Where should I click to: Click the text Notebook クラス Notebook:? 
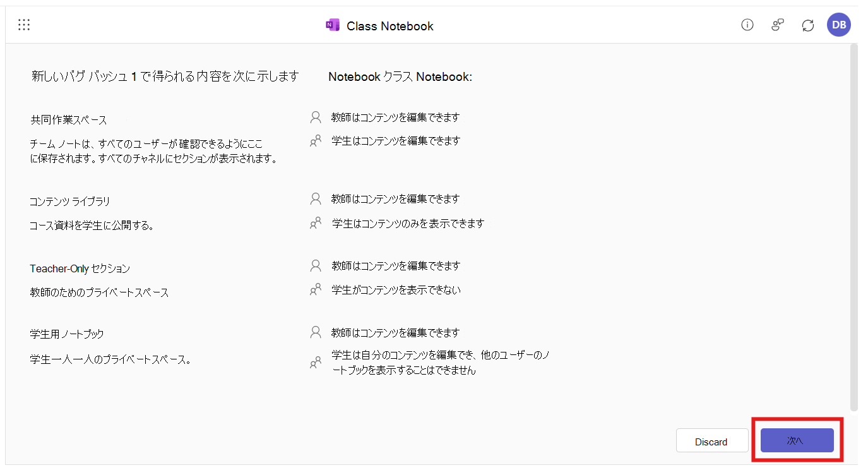pos(400,76)
